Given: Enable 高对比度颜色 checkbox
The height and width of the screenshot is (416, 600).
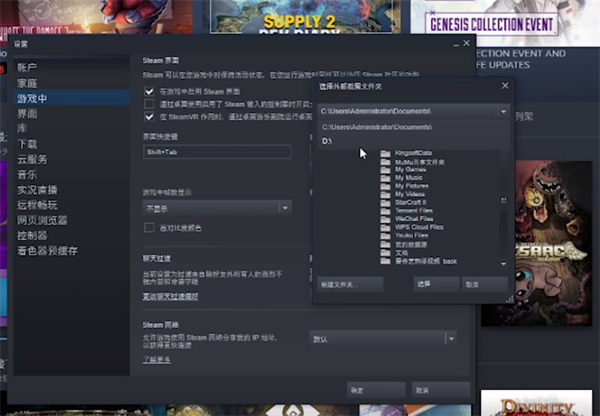Looking at the screenshot, I should point(149,228).
